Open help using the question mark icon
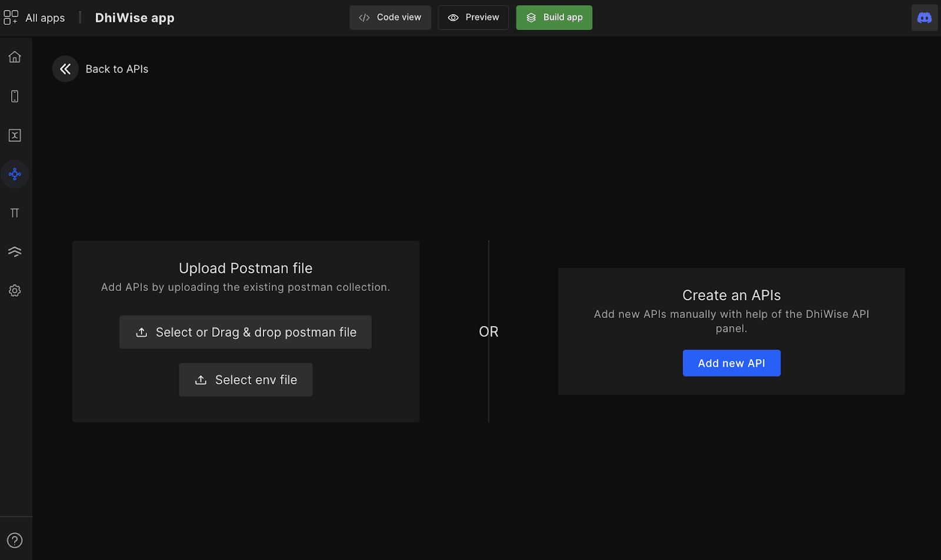The height and width of the screenshot is (560, 941). pos(15,540)
